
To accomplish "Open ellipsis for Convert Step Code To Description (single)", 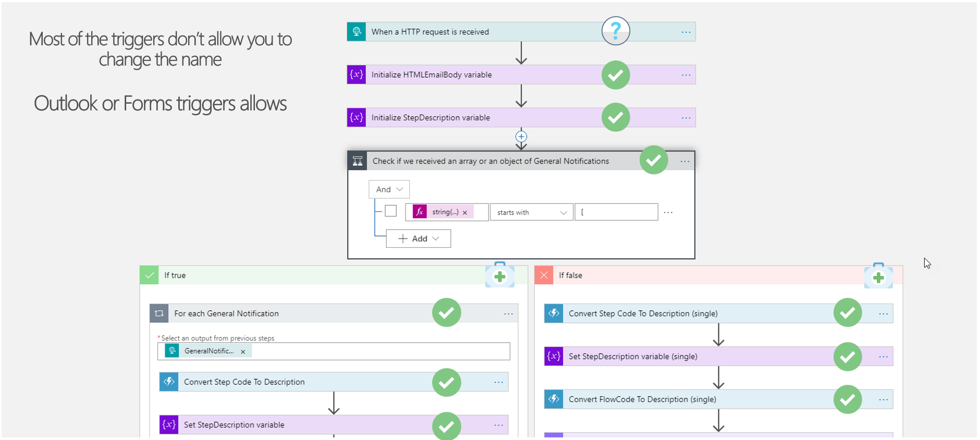I will [883, 314].
